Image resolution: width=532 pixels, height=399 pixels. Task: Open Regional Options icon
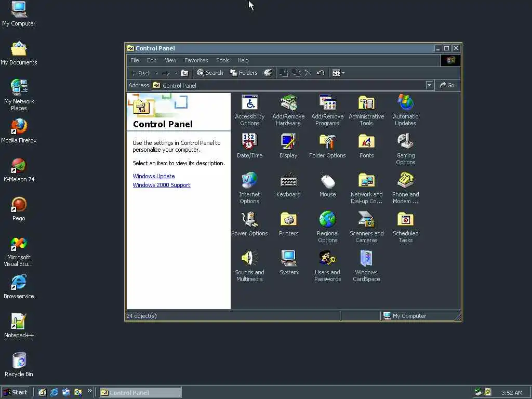(x=327, y=228)
